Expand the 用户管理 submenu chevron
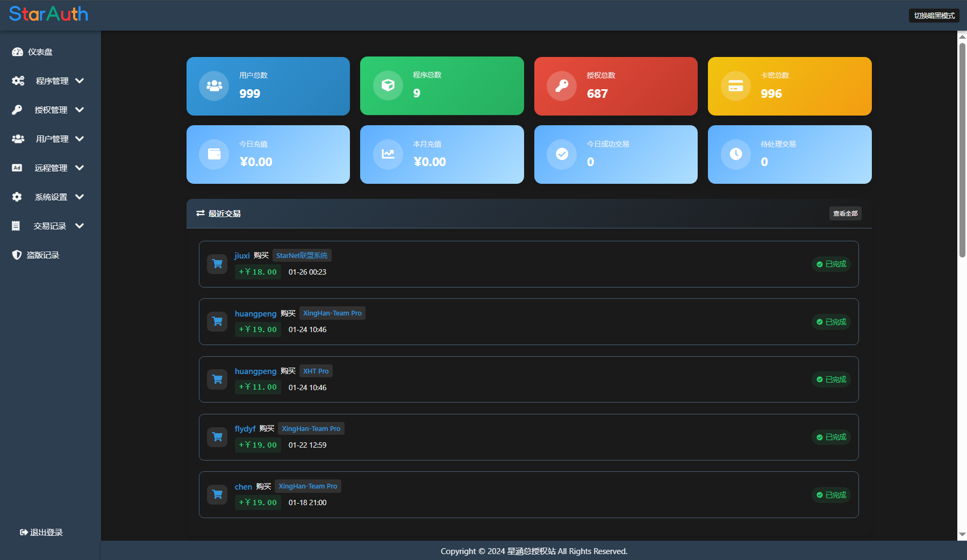Viewport: 967px width, 560px height. click(x=80, y=139)
